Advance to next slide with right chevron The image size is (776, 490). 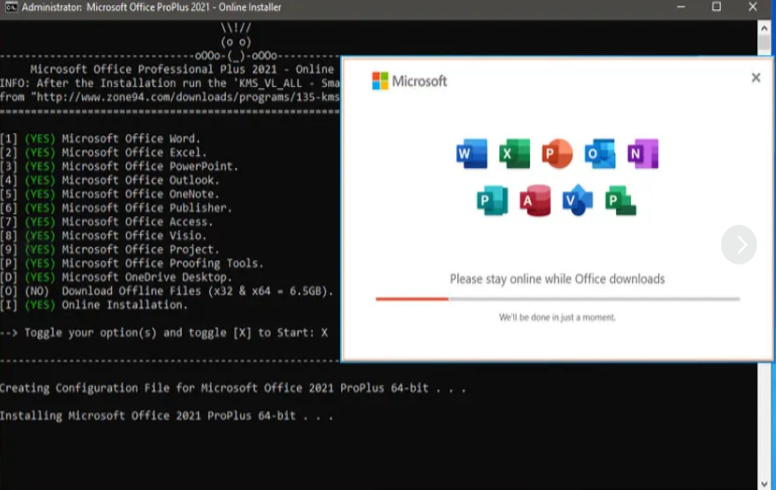[739, 244]
